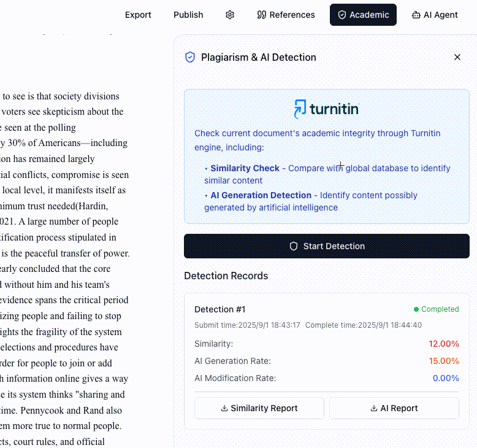Viewport: 477px width, 448px height.
Task: Select the Detection #1 record title
Action: coord(219,309)
